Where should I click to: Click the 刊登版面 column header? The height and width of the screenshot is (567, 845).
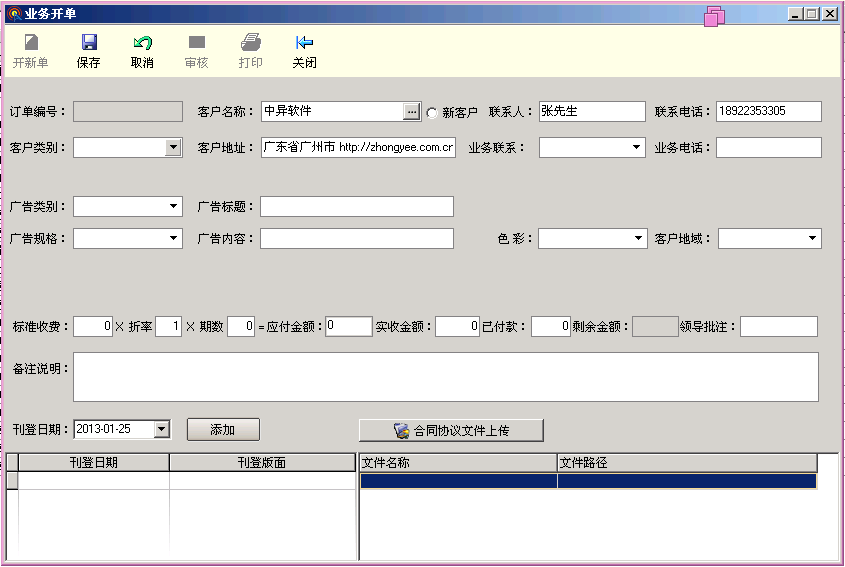pyautogui.click(x=262, y=463)
